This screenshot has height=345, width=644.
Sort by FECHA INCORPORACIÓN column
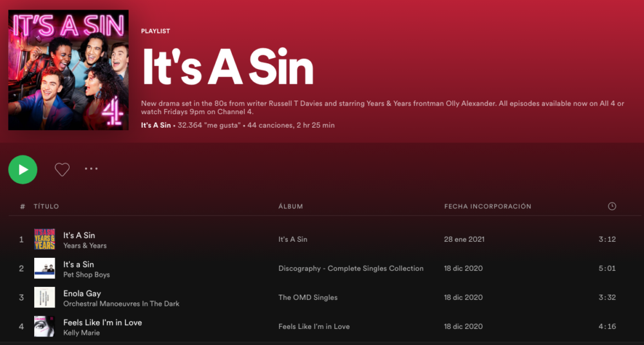[x=488, y=206]
